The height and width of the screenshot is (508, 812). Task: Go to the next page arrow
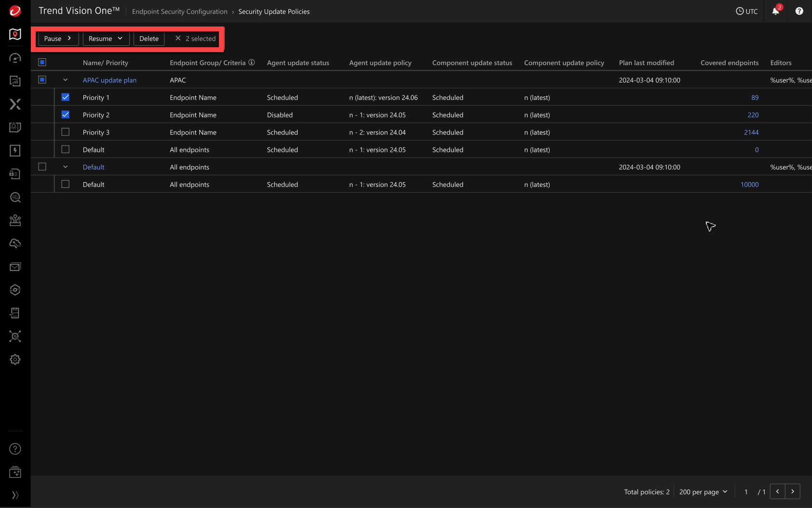click(793, 492)
